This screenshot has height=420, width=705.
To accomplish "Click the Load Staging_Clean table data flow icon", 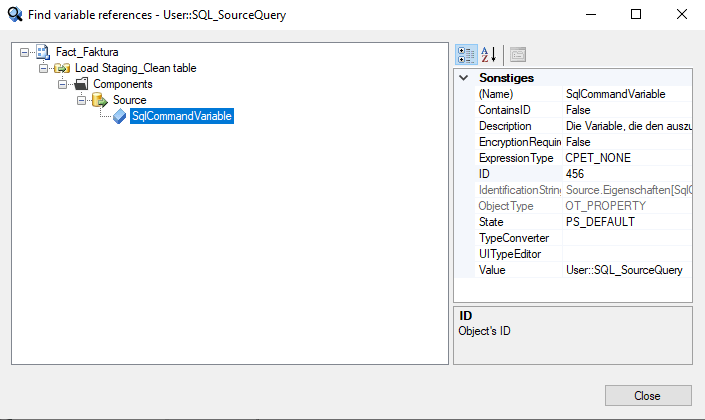I will pos(62,68).
